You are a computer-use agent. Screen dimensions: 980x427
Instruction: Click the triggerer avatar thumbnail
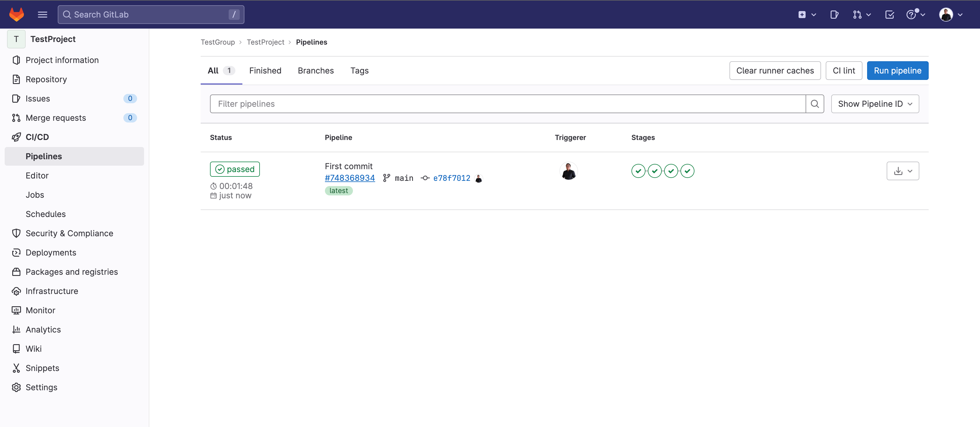point(568,171)
